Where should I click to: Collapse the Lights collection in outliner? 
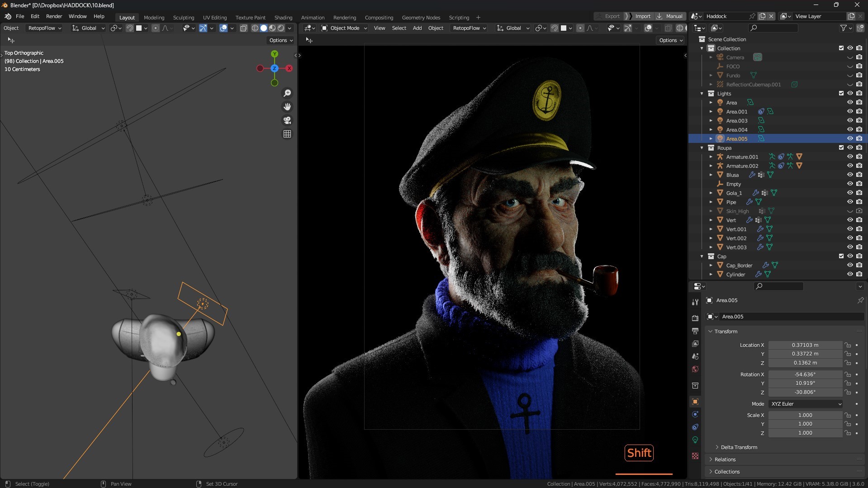tap(702, 94)
